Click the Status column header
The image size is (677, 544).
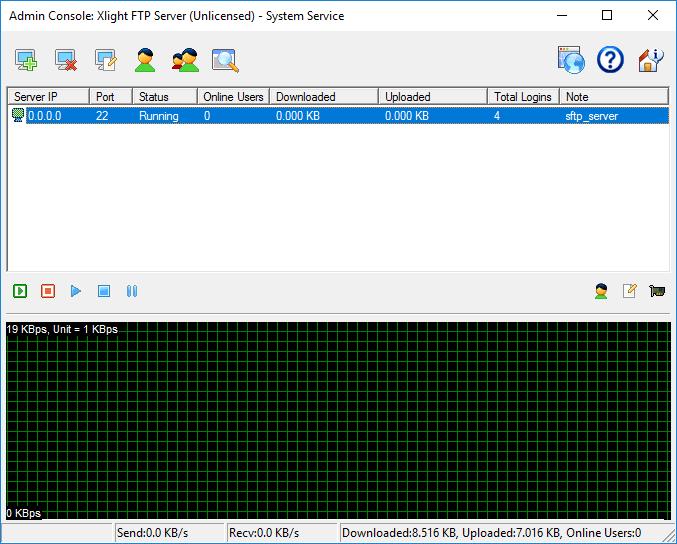pyautogui.click(x=165, y=97)
